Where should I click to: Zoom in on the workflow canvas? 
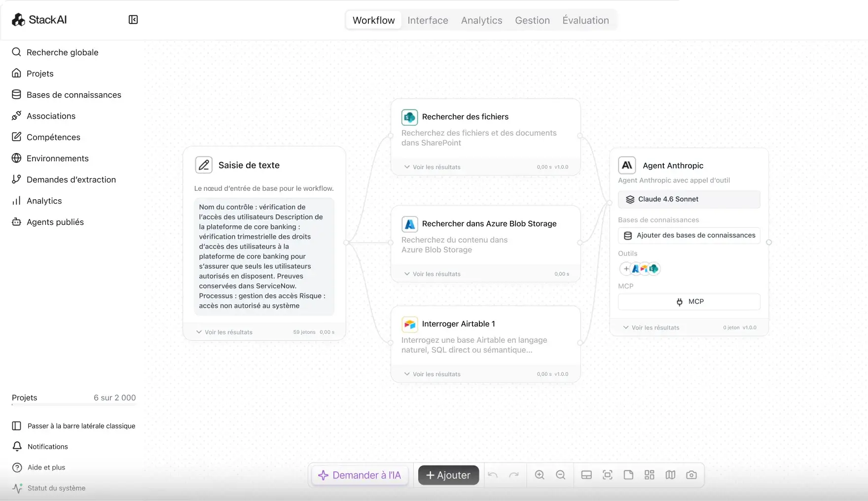pyautogui.click(x=540, y=475)
